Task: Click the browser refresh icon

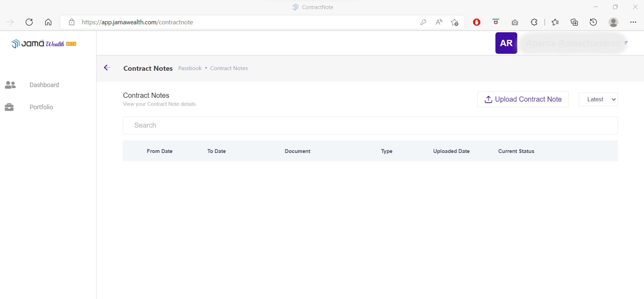Action: click(29, 22)
